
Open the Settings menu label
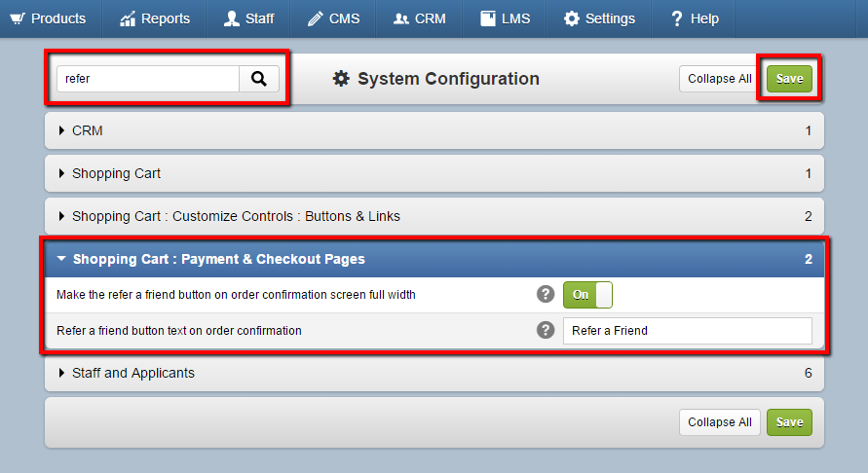click(x=610, y=18)
